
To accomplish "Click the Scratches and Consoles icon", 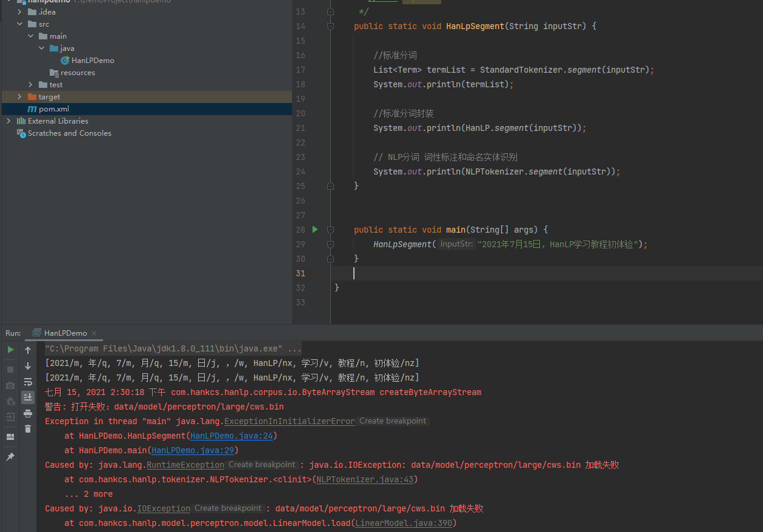I will pos(21,133).
